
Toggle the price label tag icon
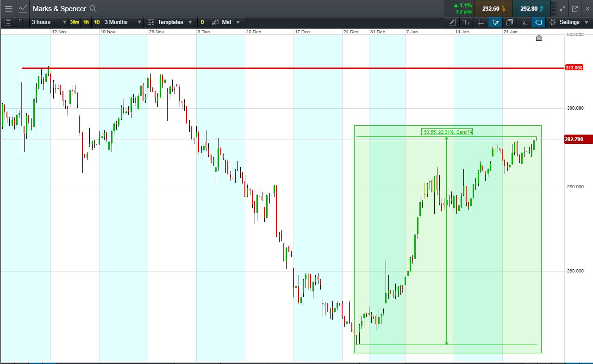tap(538, 22)
